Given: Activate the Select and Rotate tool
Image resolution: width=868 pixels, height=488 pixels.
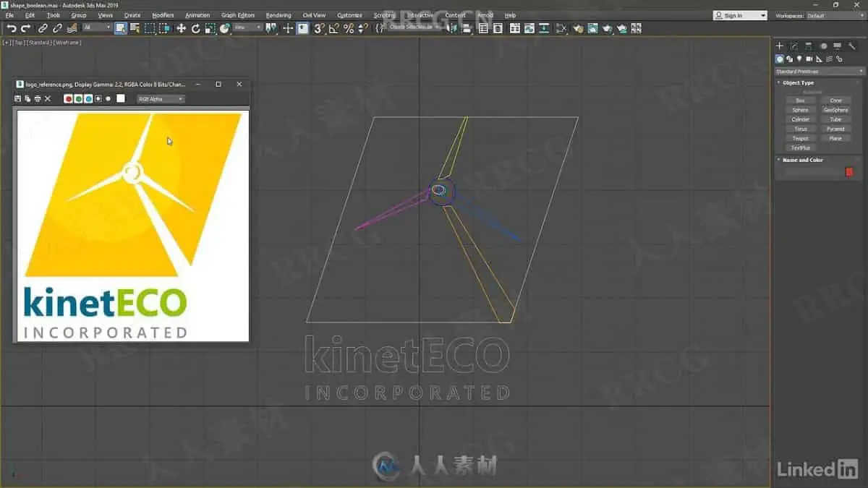Looking at the screenshot, I should 195,28.
